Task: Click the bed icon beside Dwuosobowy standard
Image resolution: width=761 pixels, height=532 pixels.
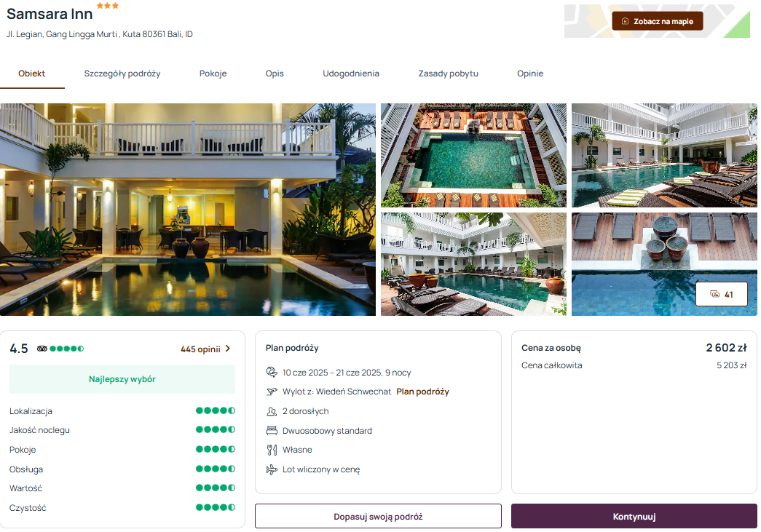Action: [x=272, y=431]
